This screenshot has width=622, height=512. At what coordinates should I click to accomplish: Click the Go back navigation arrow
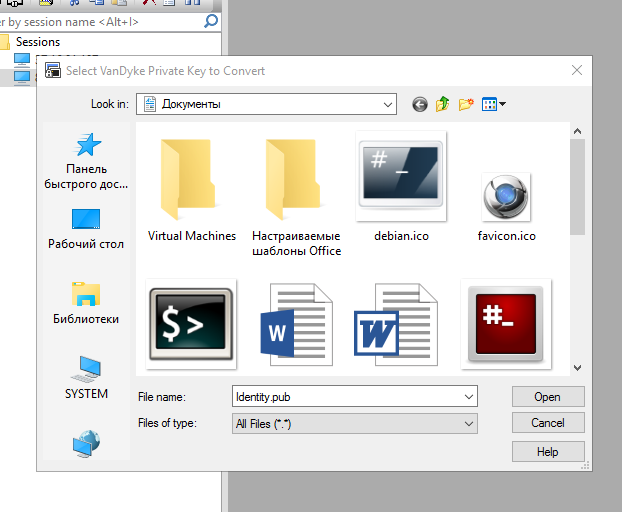pos(419,104)
